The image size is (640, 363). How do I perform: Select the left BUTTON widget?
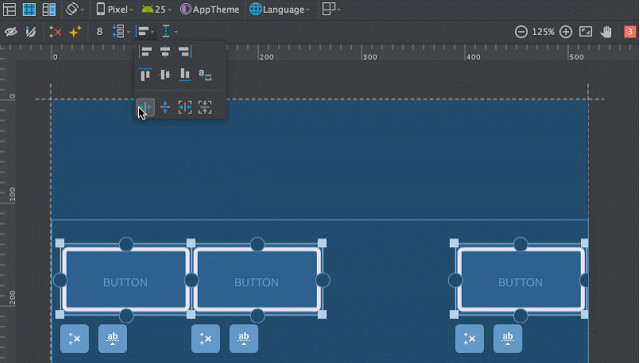coord(126,280)
